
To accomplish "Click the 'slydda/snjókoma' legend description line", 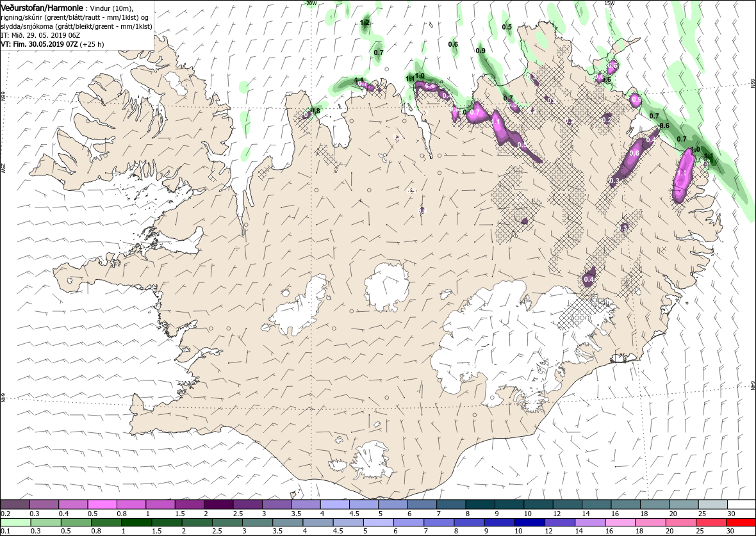I will (x=76, y=26).
